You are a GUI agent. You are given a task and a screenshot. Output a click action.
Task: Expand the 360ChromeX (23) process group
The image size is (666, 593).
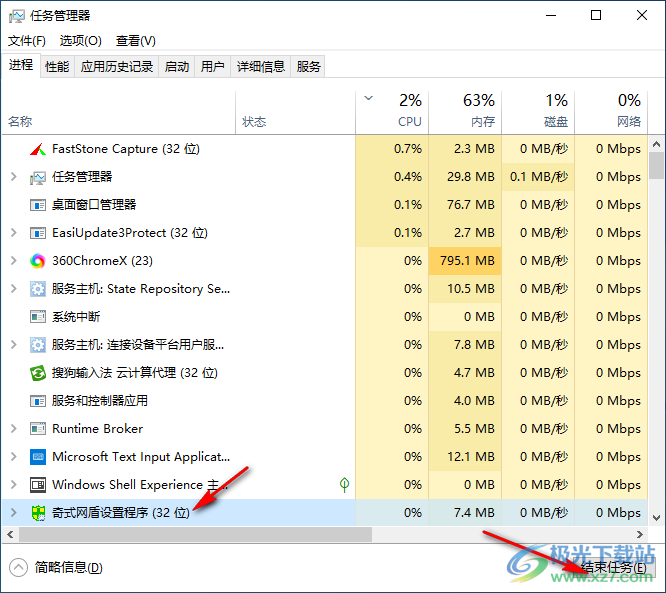[14, 261]
